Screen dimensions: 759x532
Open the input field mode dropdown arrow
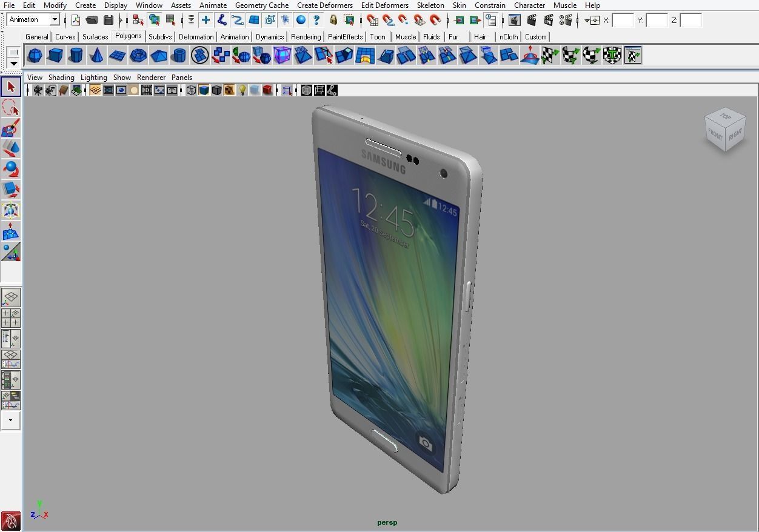pyautogui.click(x=587, y=21)
